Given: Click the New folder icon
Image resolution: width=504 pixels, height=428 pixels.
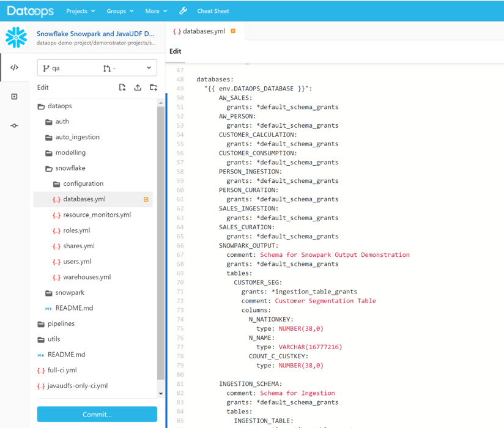Looking at the screenshot, I should 154,87.
